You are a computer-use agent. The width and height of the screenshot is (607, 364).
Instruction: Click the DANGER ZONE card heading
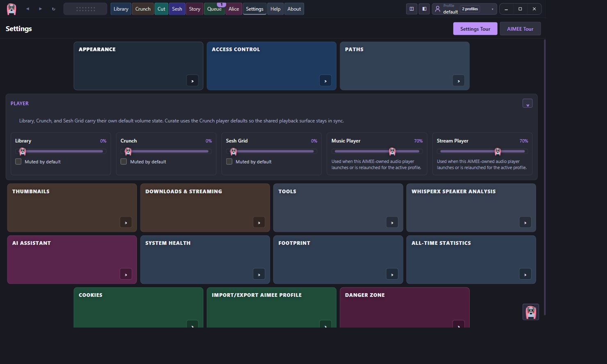point(365,295)
